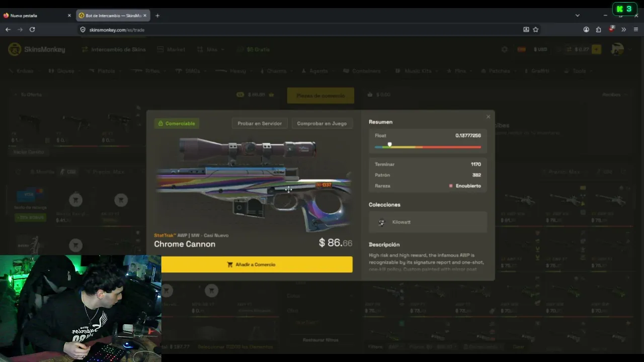Open the Kilowatt collection entry
Screen dimensions: 644x362
point(428,222)
